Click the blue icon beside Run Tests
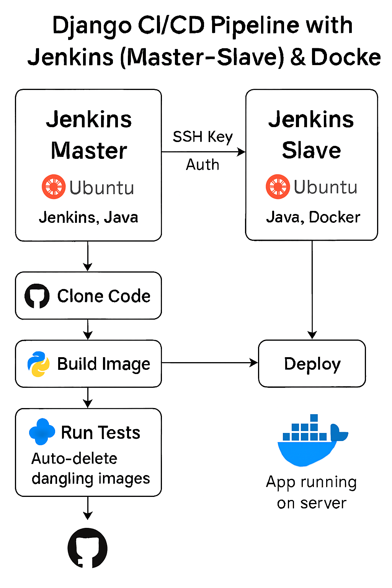The width and height of the screenshot is (392, 588). pyautogui.click(x=42, y=431)
